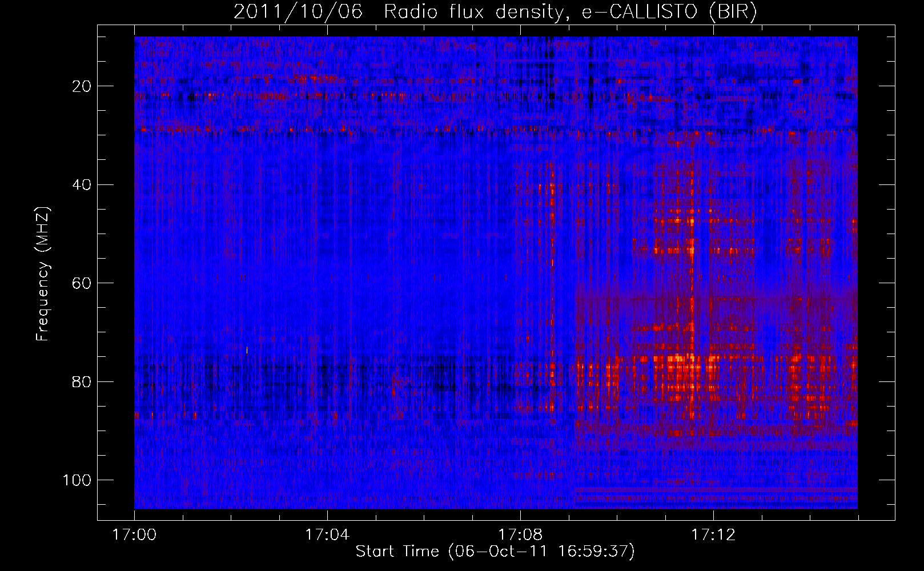Viewport: 924px width, 571px height.
Task: Click the '60' frequency tick label
Action: (82, 283)
